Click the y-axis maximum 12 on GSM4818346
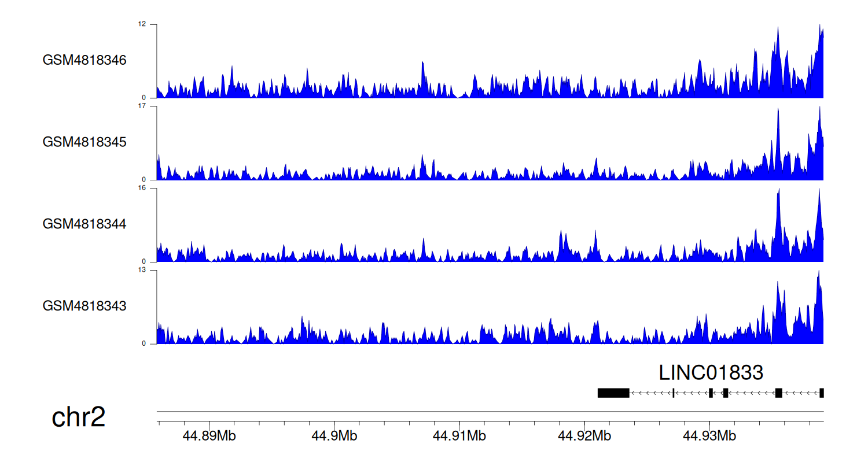This screenshot has height=451, width=868. pyautogui.click(x=142, y=24)
